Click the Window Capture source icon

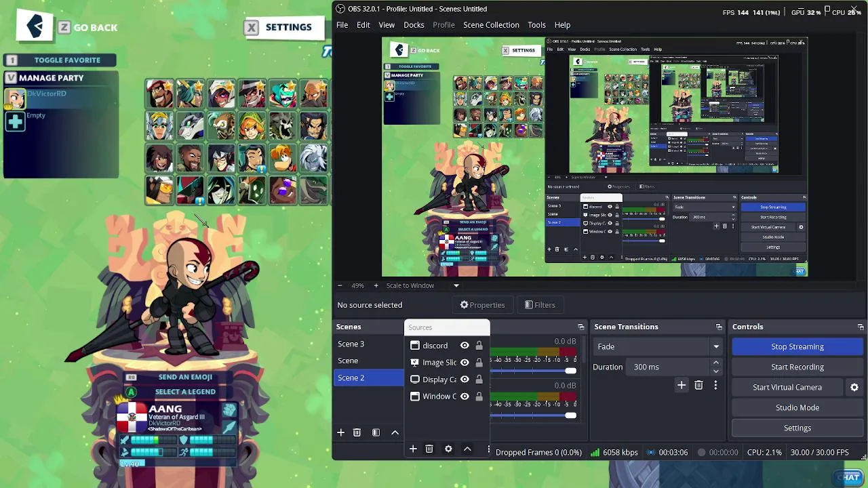[x=415, y=396]
